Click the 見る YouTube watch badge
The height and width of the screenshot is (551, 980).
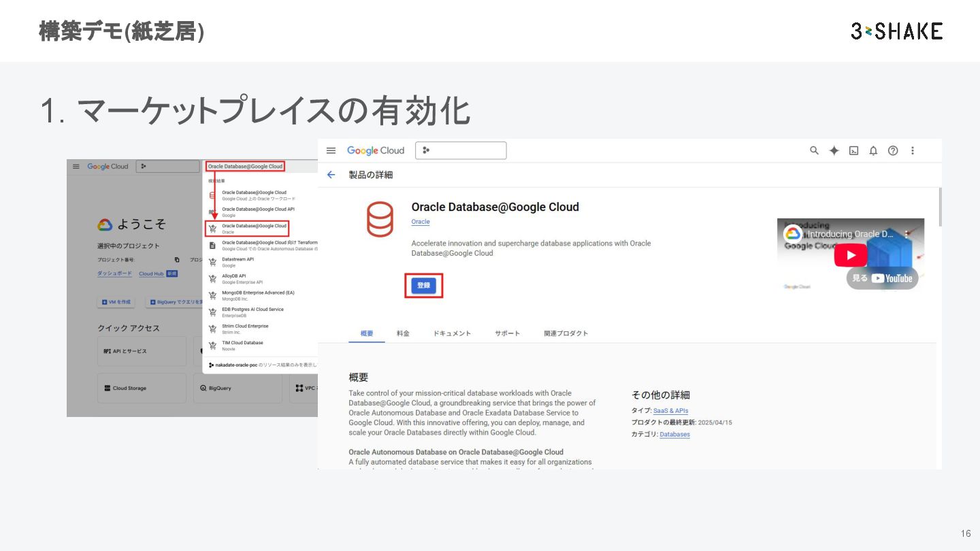click(882, 278)
